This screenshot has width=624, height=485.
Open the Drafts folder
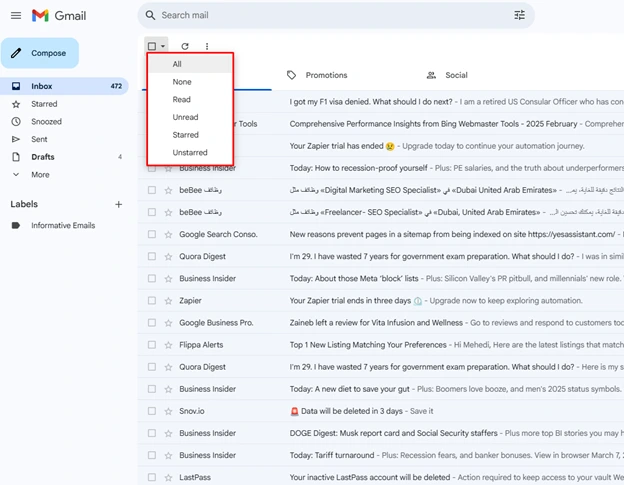[x=64, y=157]
